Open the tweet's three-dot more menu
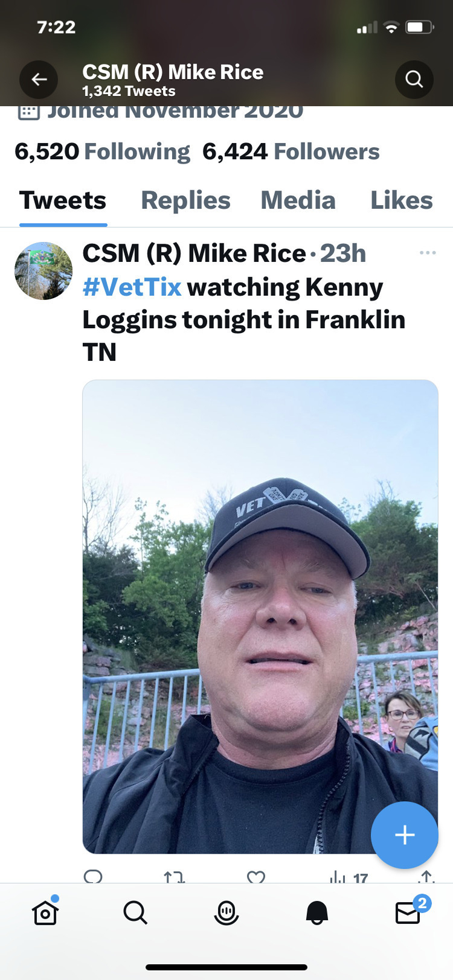Screen dimensions: 453x980 (427, 253)
